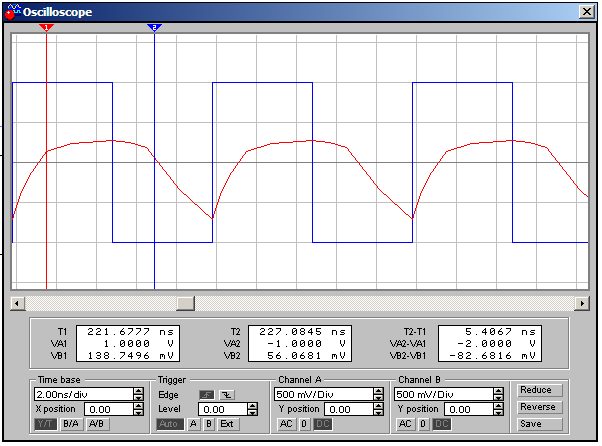Select cursor 1 red marker triangle
602x446 pixels.
point(46,27)
